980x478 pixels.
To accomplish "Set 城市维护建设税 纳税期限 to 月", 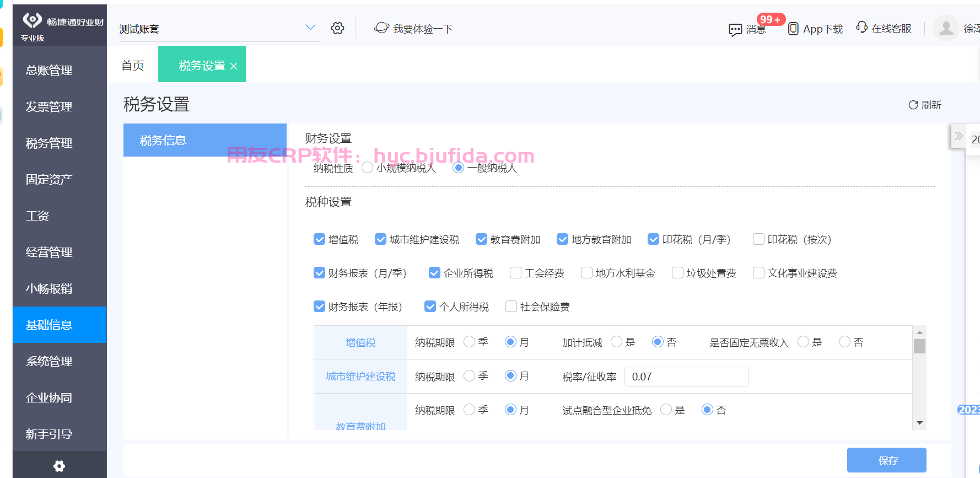I will click(510, 375).
